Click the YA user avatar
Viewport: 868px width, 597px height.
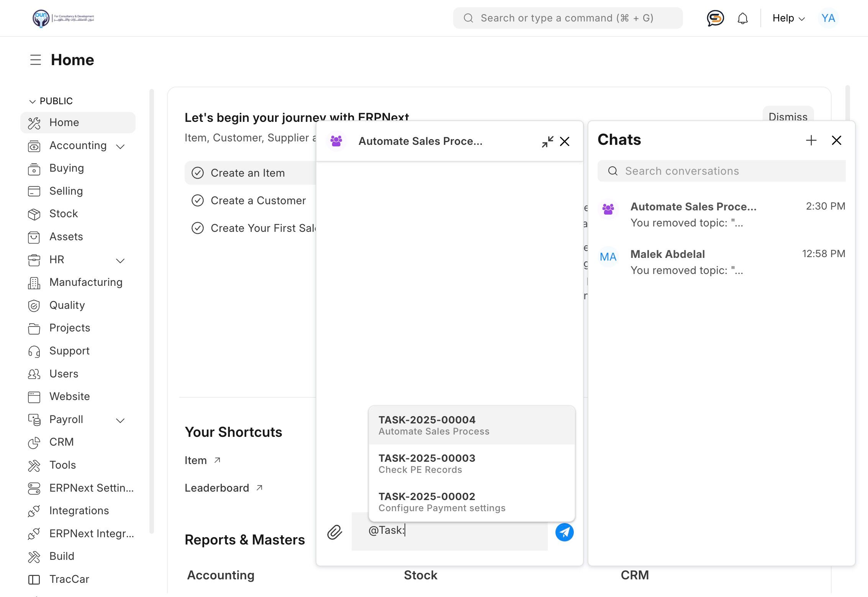coord(828,18)
